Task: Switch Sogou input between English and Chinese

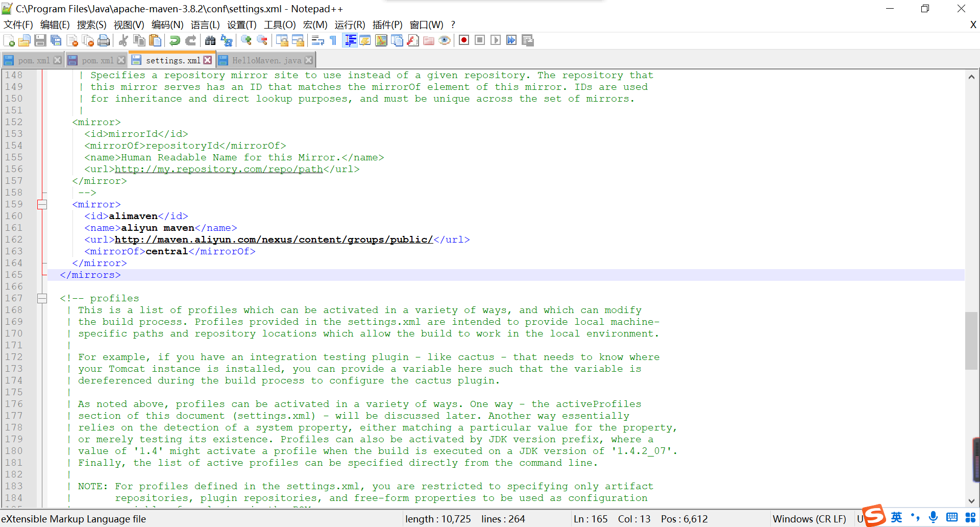Action: tap(896, 517)
